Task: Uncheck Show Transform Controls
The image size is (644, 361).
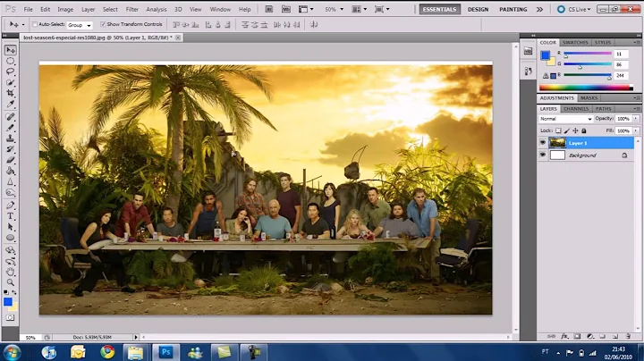Action: pyautogui.click(x=103, y=25)
